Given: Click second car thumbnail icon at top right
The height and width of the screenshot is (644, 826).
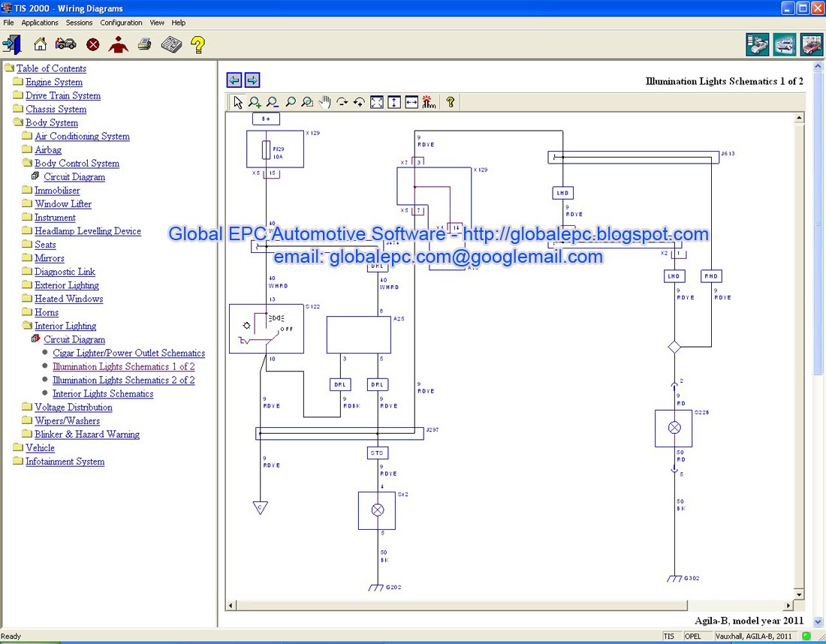Looking at the screenshot, I should coord(785,45).
